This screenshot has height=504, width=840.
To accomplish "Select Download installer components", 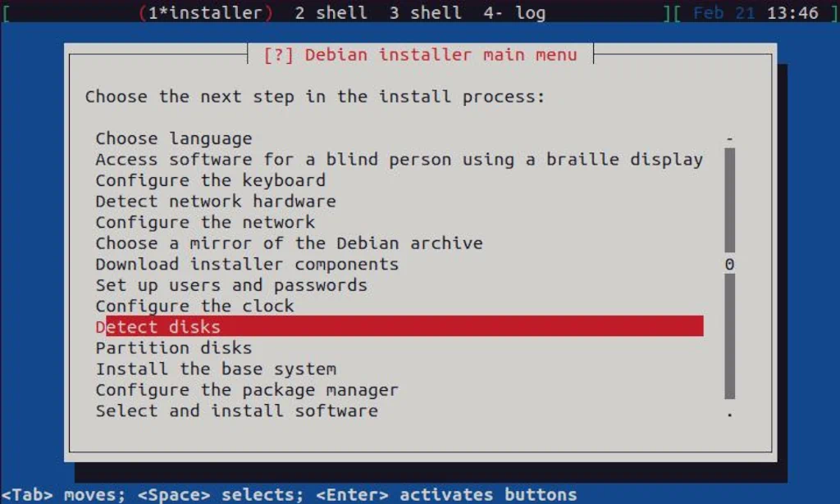I will pos(246,263).
